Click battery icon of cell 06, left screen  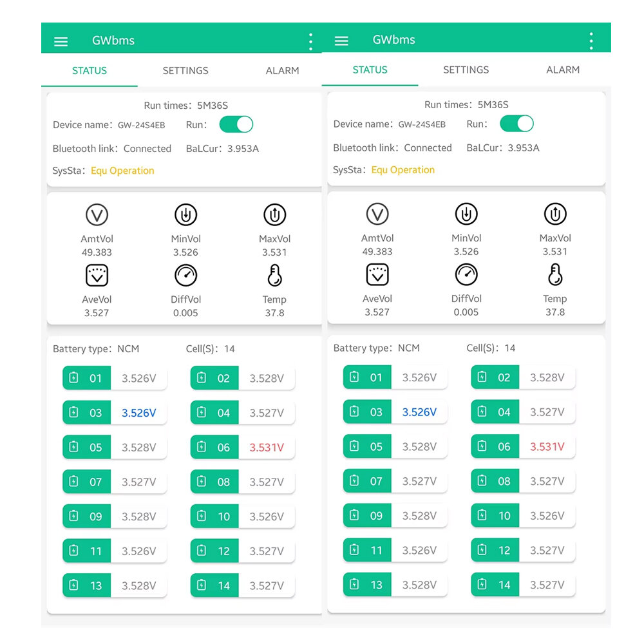[x=202, y=446]
